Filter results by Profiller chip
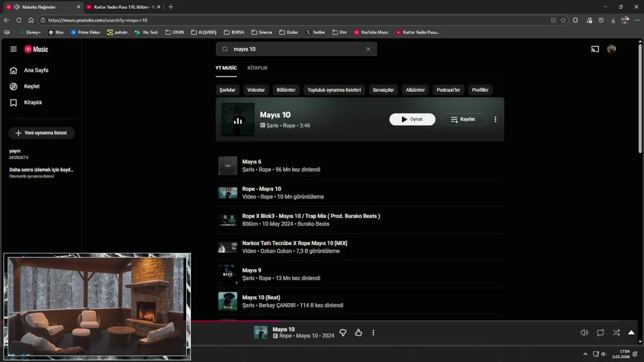The width and height of the screenshot is (644, 362). point(480,90)
